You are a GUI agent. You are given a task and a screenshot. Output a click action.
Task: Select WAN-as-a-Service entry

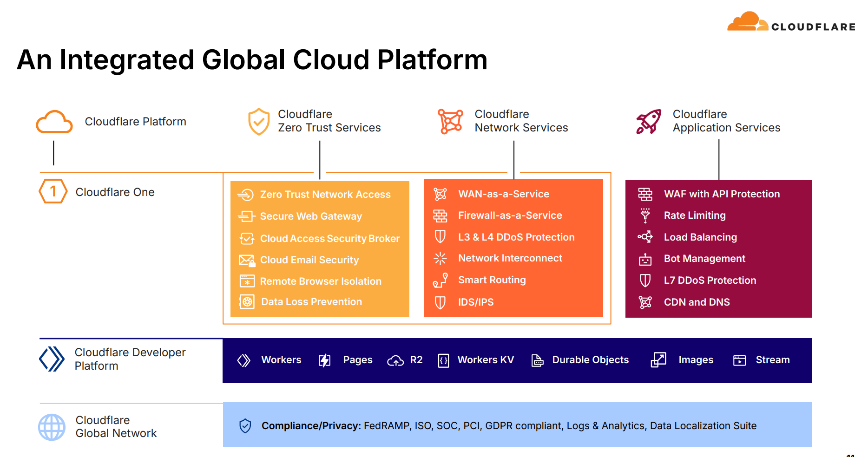pos(503,194)
